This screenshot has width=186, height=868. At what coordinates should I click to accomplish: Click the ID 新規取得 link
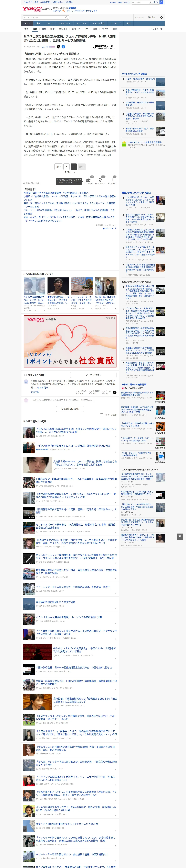pos(72,8)
